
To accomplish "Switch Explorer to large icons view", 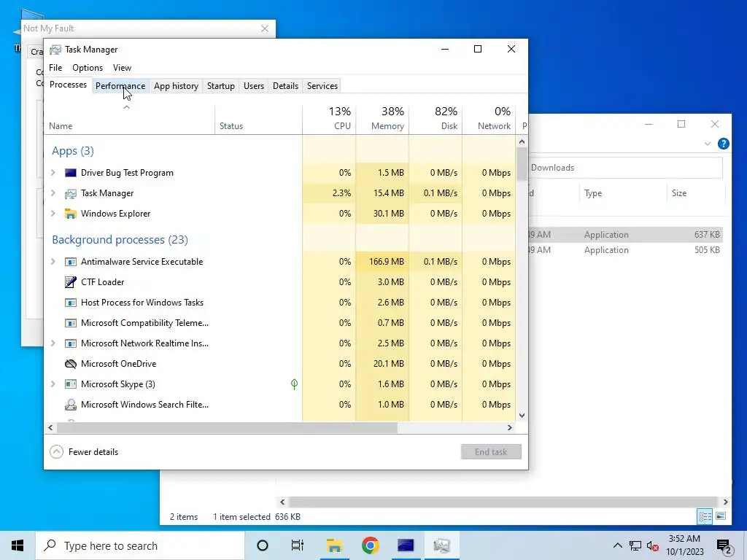I will (721, 516).
